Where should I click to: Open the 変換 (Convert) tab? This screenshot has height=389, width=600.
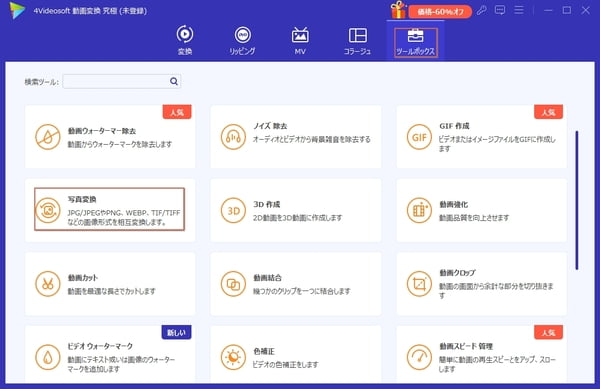[185, 41]
